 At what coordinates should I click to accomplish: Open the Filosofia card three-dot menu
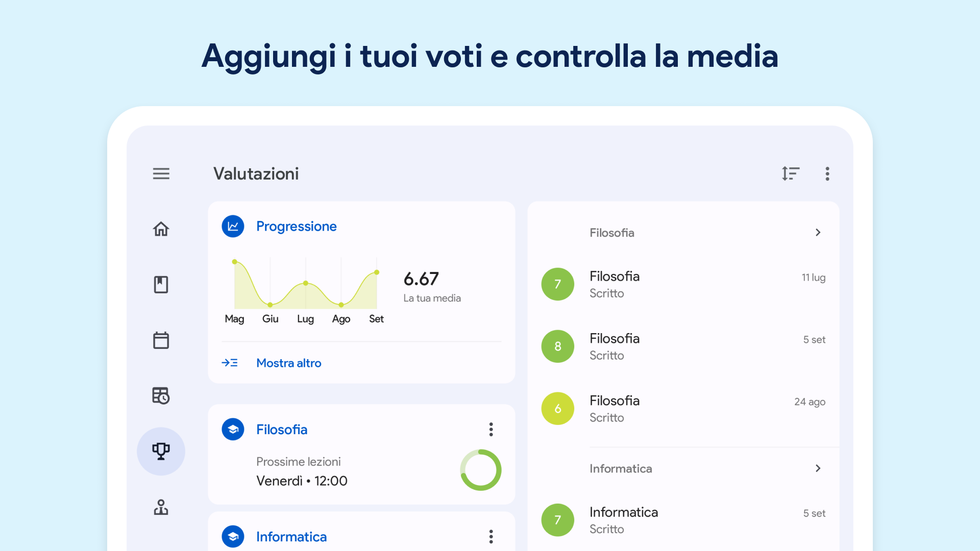[x=491, y=430]
